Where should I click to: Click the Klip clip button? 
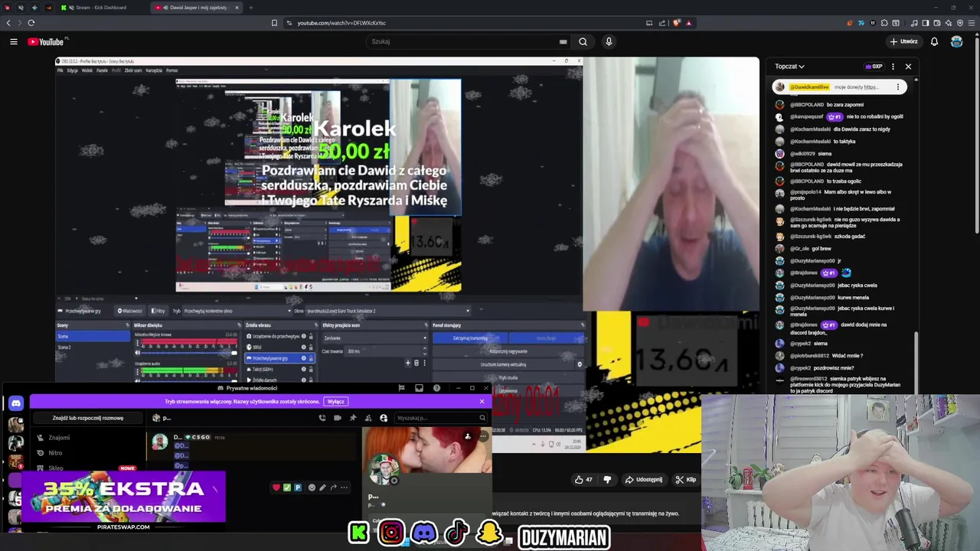tap(685, 480)
